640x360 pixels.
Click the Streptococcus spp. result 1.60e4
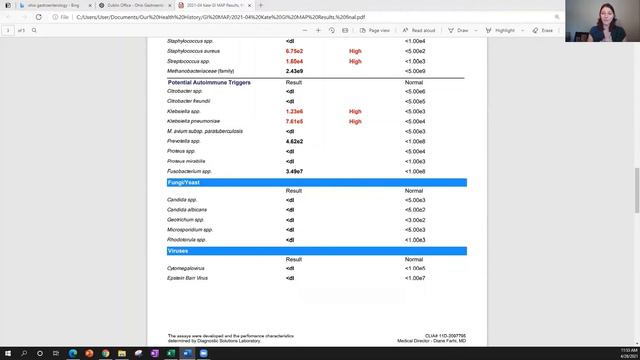(294, 61)
